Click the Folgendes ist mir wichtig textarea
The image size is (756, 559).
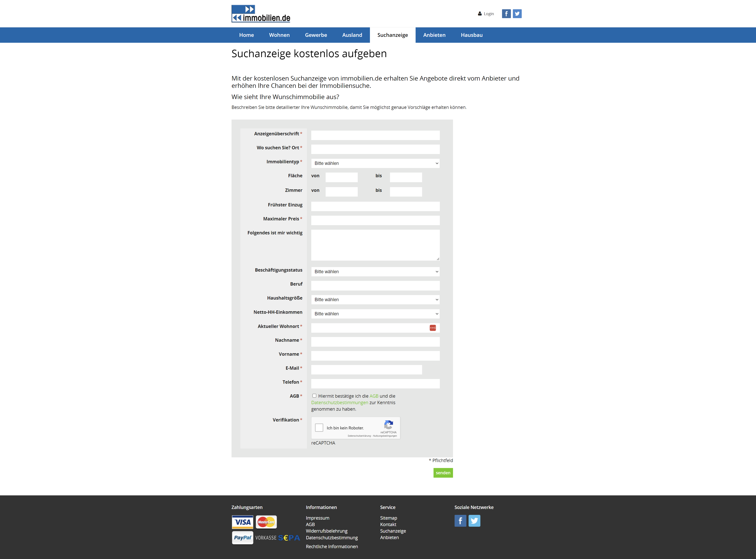375,245
